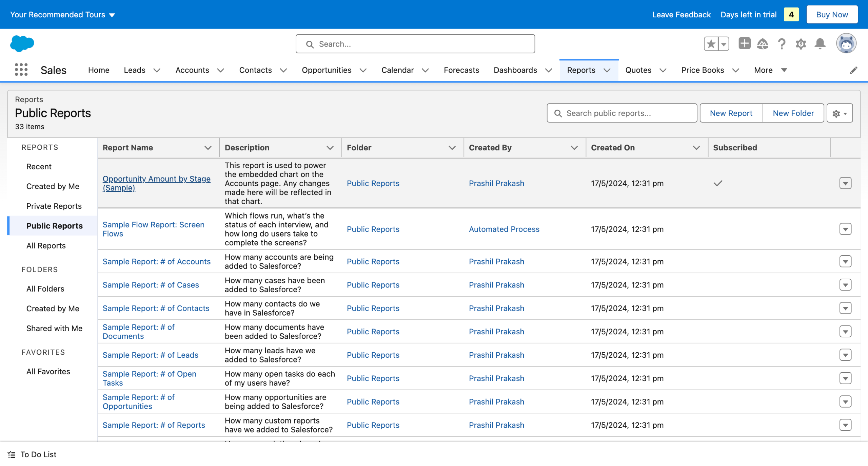This screenshot has width=868, height=466.
Task: Open the favorites list dropdown arrow
Action: [x=724, y=44]
